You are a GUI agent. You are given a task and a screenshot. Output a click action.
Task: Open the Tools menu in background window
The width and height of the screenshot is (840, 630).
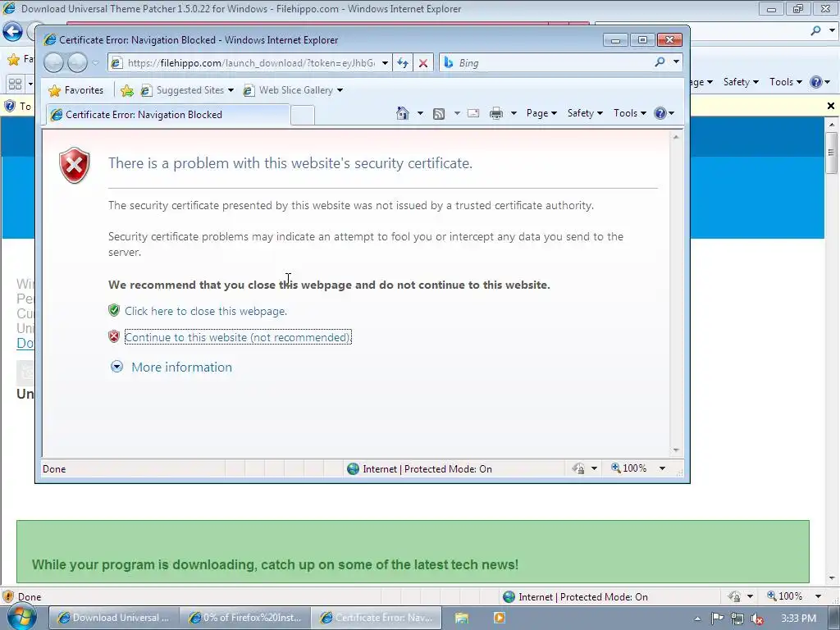[785, 82]
